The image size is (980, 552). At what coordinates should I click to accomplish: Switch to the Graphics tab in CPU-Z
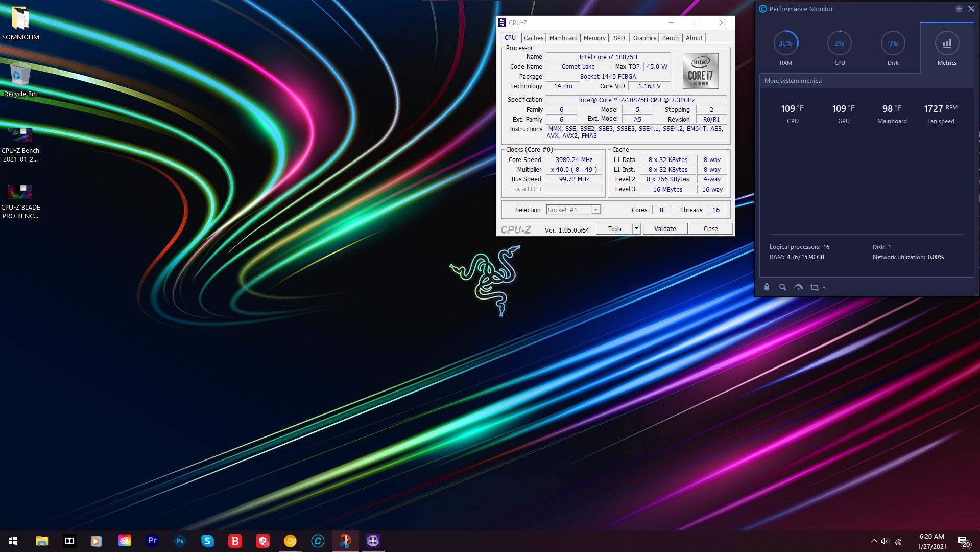(x=644, y=38)
